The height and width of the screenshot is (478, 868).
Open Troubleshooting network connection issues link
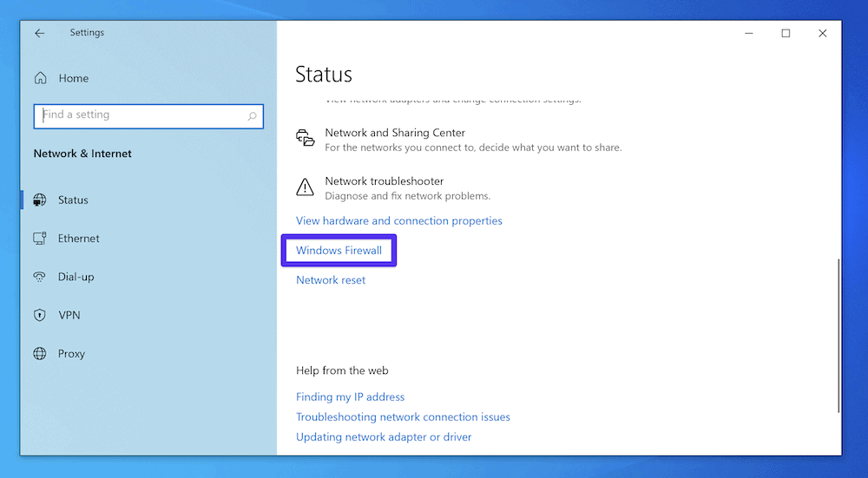coord(403,417)
